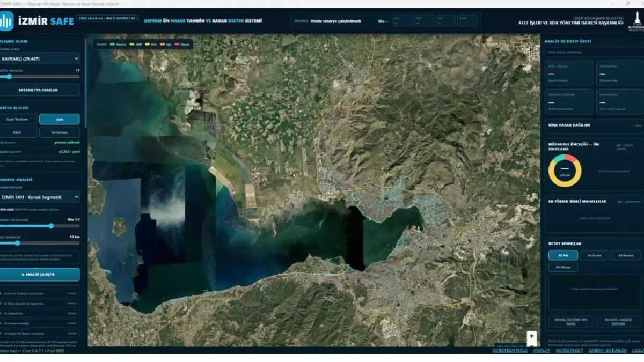This screenshot has height=362, width=644.
Task: Restore down the application window
Action: point(627,4)
